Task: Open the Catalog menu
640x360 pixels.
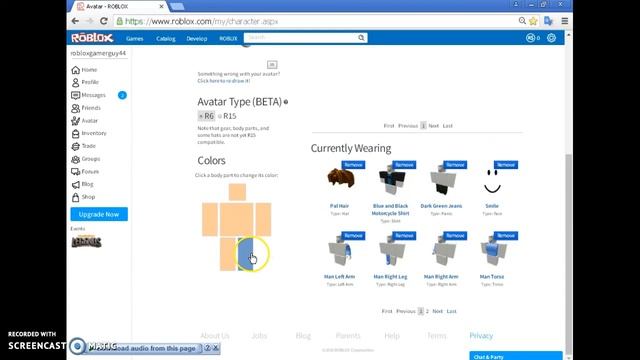Action: pos(165,38)
